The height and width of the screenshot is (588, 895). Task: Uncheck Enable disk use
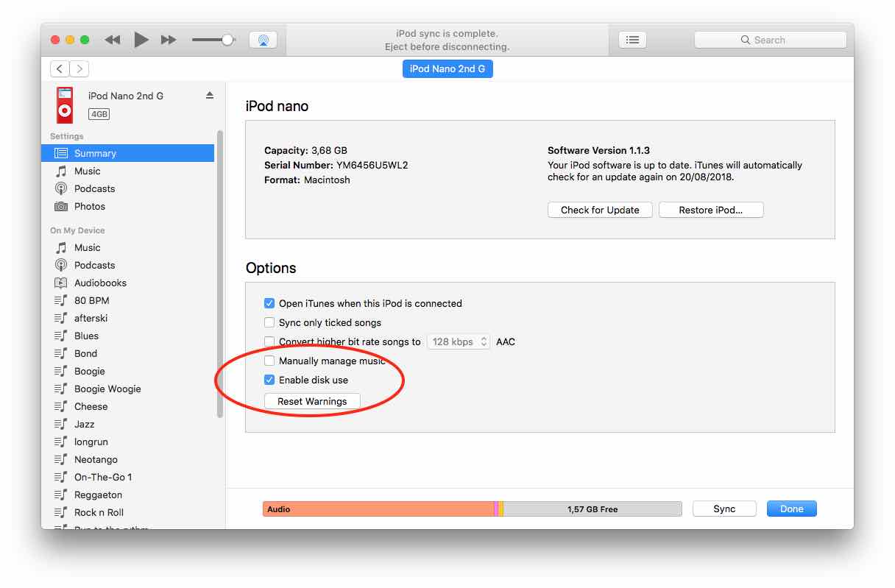coord(269,380)
